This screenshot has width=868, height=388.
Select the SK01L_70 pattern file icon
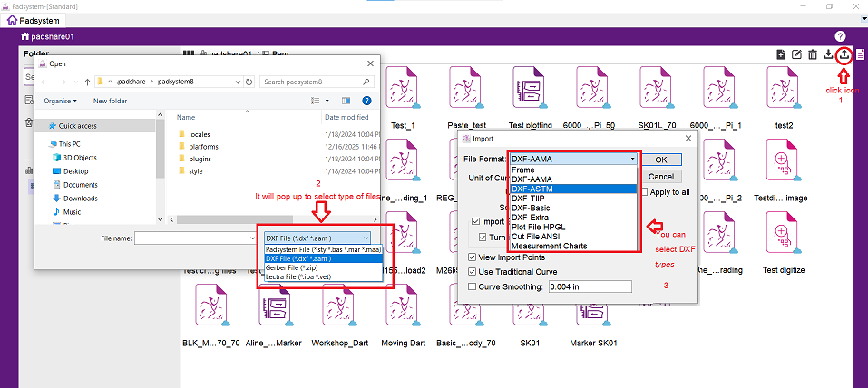tap(658, 86)
